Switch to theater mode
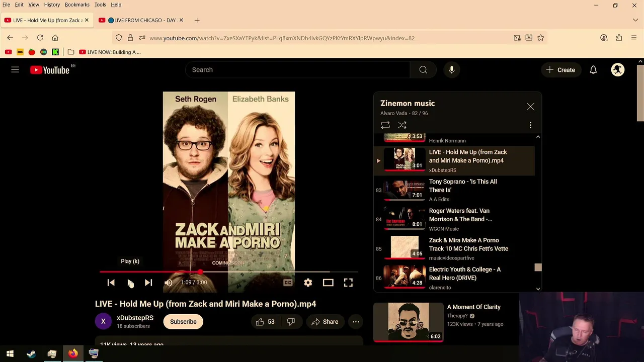 click(x=328, y=283)
